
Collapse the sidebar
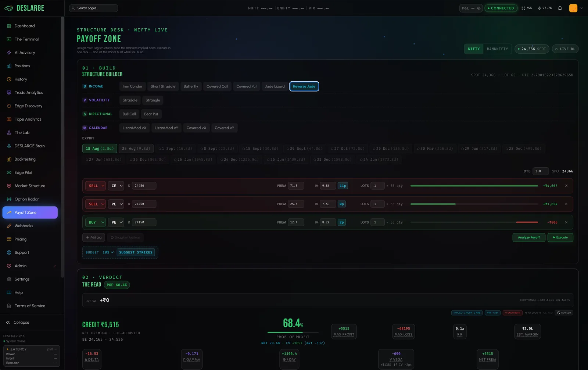click(18, 323)
